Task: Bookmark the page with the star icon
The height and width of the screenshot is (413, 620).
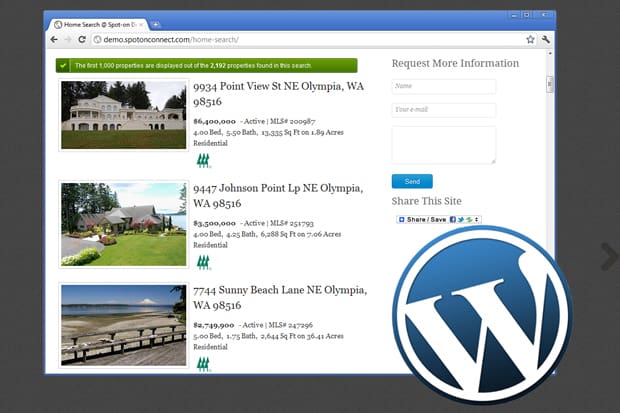Action: coord(530,39)
